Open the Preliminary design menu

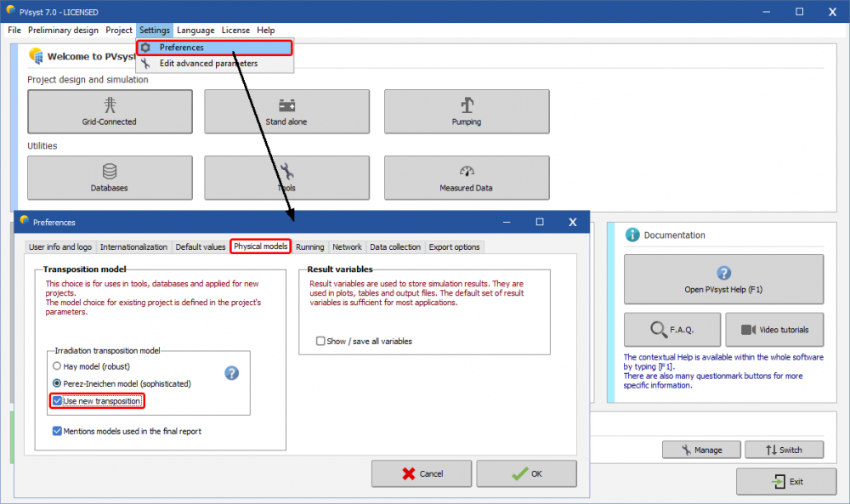[x=64, y=30]
